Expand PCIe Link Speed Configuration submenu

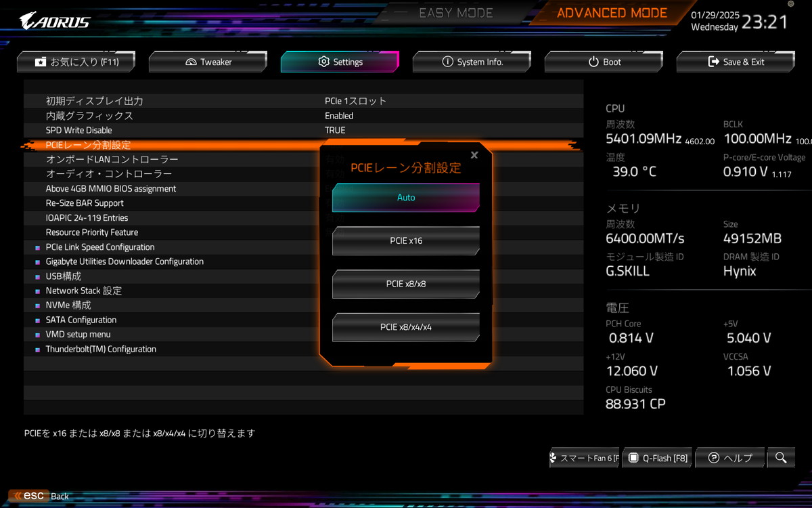(x=100, y=247)
